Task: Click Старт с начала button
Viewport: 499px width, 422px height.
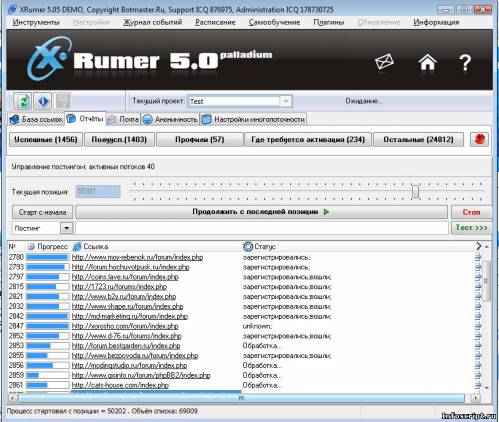Action: [x=42, y=212]
